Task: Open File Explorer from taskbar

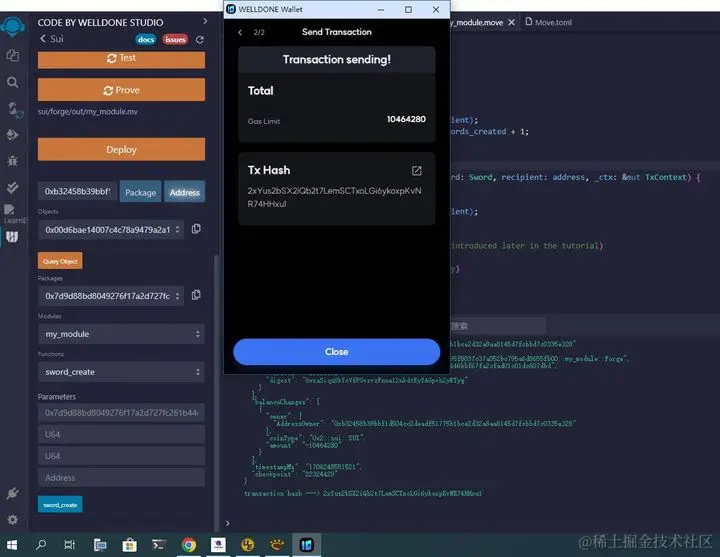Action: 100,545
